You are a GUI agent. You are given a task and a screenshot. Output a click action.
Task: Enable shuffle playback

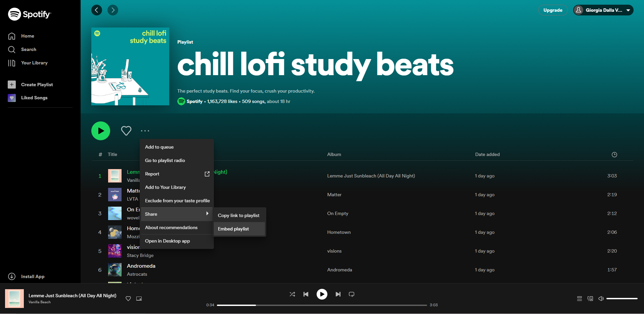point(292,294)
